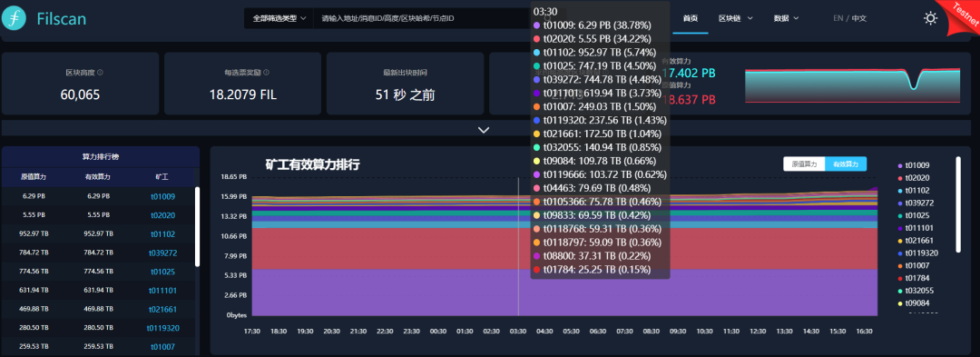Click the Filscan logo icon
Screen dimensions: 980x357
click(14, 18)
